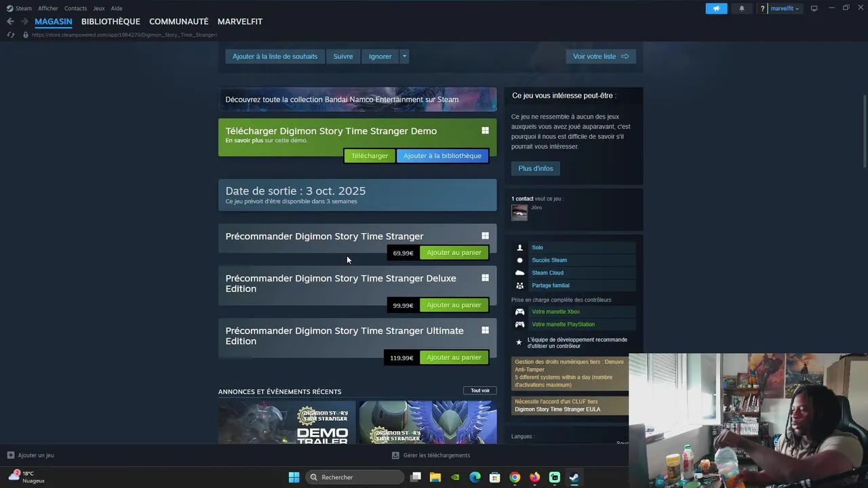Open the Solo feature link
This screenshot has width=868, height=488.
[537, 247]
